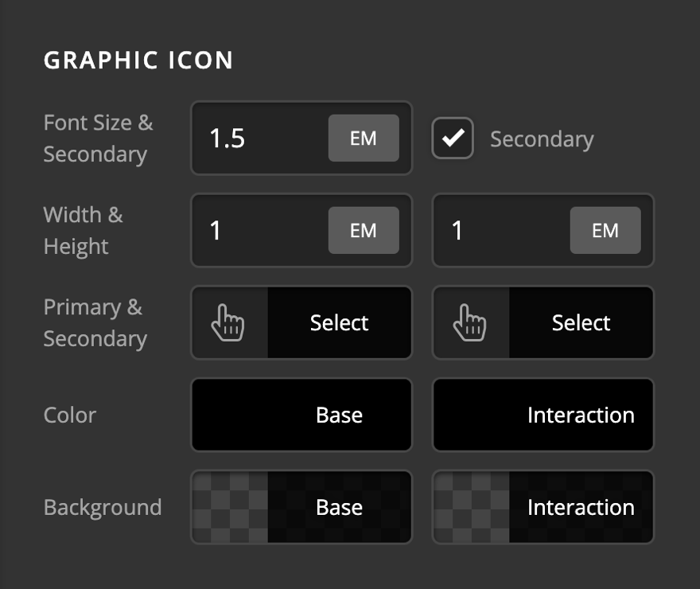The width and height of the screenshot is (700, 589).
Task: Click the hand cursor icon for Secondary selection
Action: (x=470, y=322)
